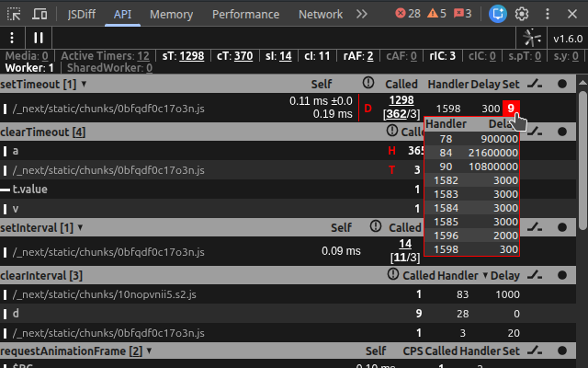Activate the inspect element picker icon
588x368 pixels.
coord(14,15)
